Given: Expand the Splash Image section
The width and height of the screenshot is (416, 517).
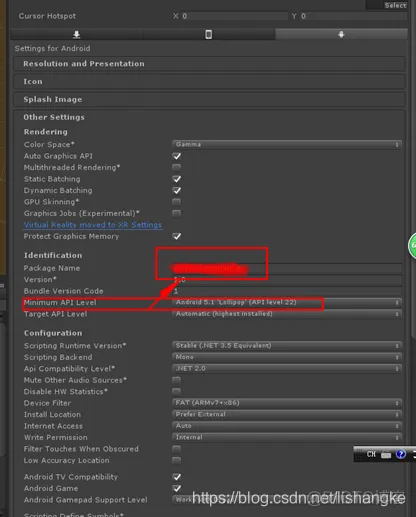Looking at the screenshot, I should (209, 100).
